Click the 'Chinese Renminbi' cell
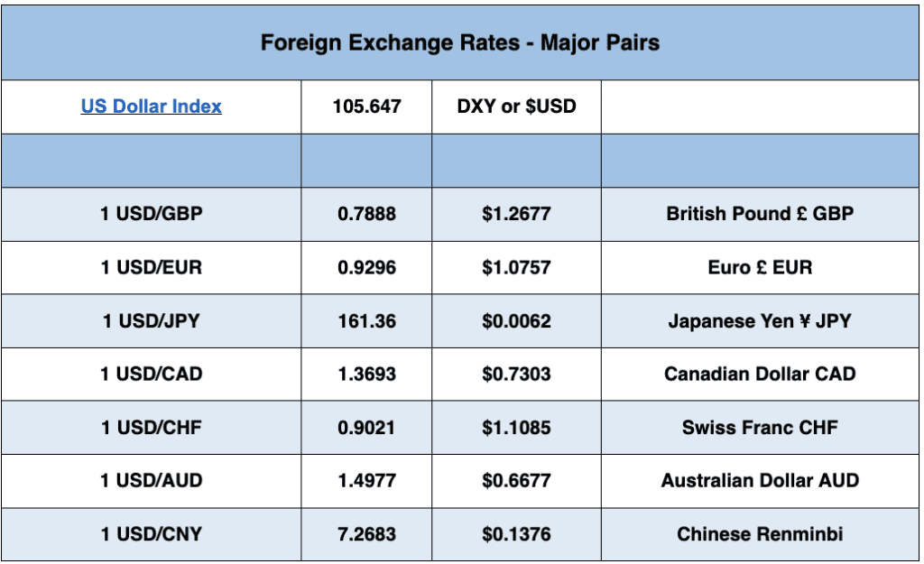The height and width of the screenshot is (564, 924). click(760, 533)
